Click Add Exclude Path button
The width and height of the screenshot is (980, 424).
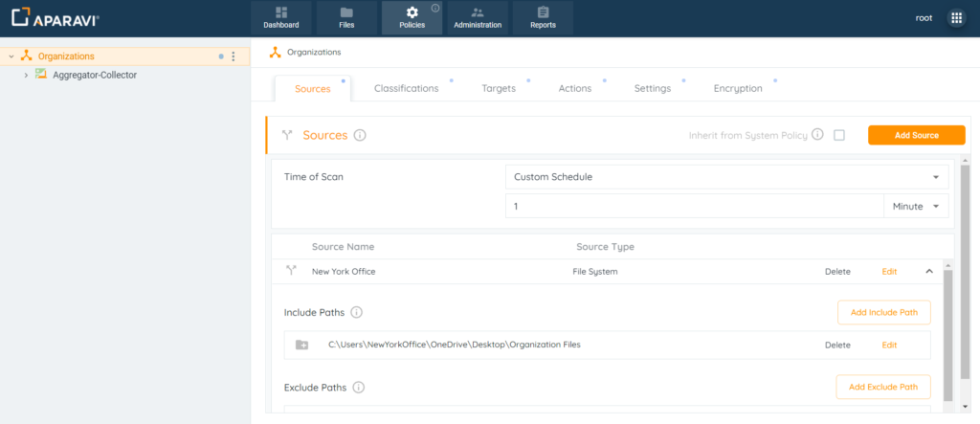tap(883, 387)
